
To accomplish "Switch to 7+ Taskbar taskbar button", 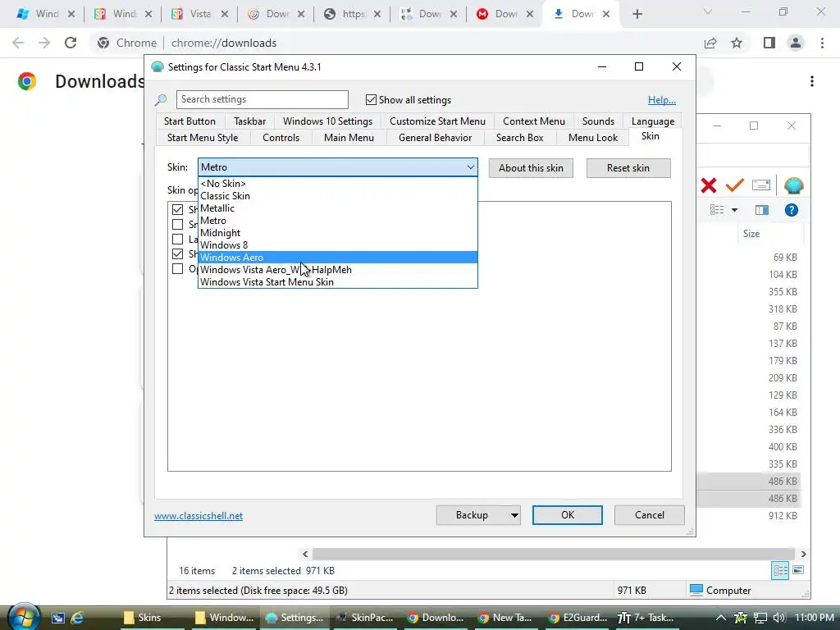I will [649, 618].
